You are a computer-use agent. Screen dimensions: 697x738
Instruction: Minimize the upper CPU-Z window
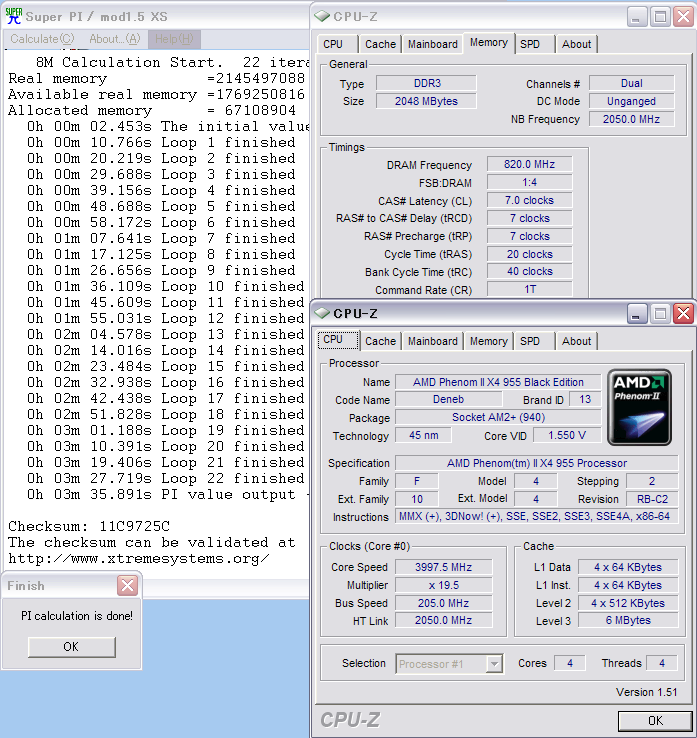[x=636, y=17]
